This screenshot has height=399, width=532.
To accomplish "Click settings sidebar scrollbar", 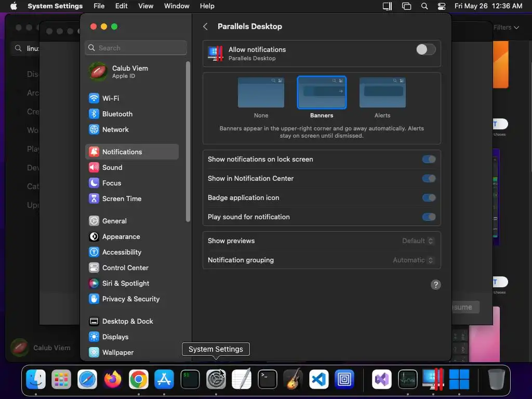I will 188,142.
